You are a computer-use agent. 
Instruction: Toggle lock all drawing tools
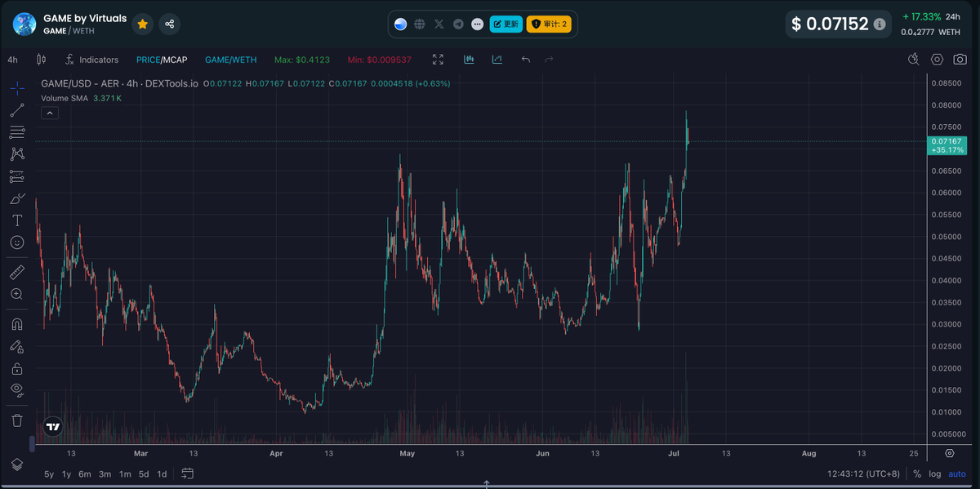(x=17, y=368)
